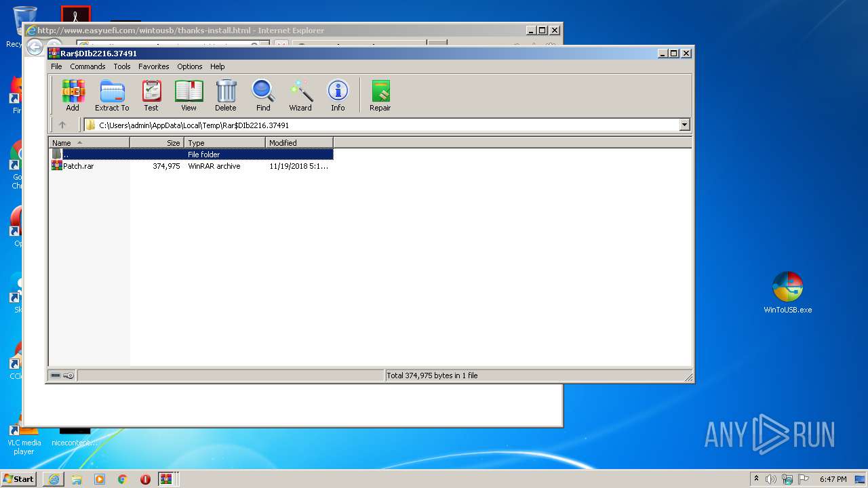Open the Help menu
Image resolution: width=868 pixels, height=488 pixels.
(x=217, y=66)
